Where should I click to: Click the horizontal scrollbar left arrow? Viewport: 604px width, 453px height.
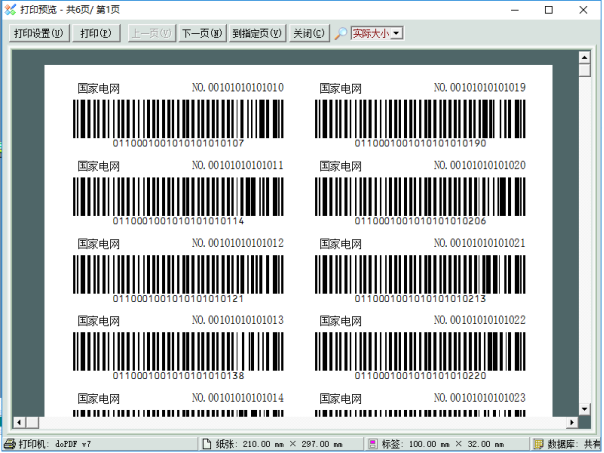click(19, 423)
